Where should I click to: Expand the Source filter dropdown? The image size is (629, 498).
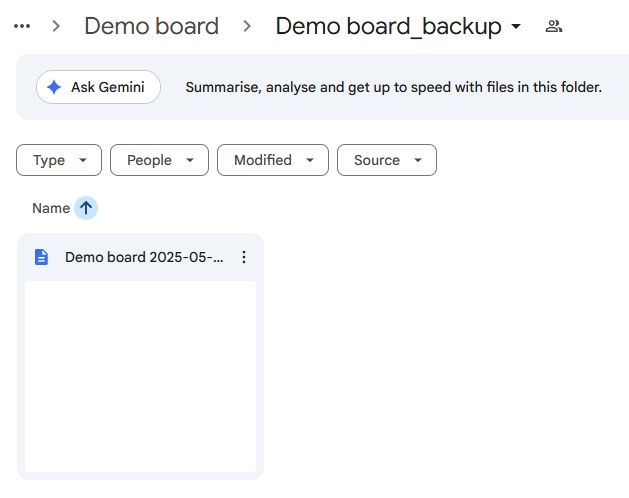tap(387, 160)
